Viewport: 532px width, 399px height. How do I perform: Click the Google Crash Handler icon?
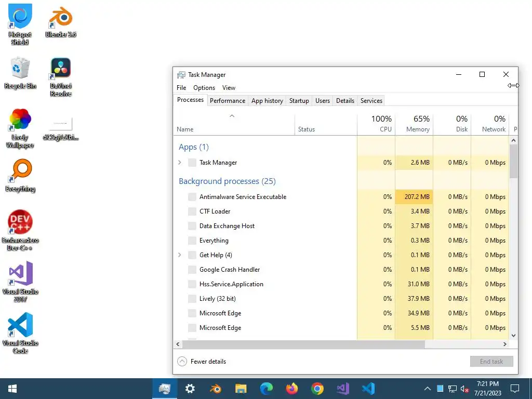(x=192, y=270)
